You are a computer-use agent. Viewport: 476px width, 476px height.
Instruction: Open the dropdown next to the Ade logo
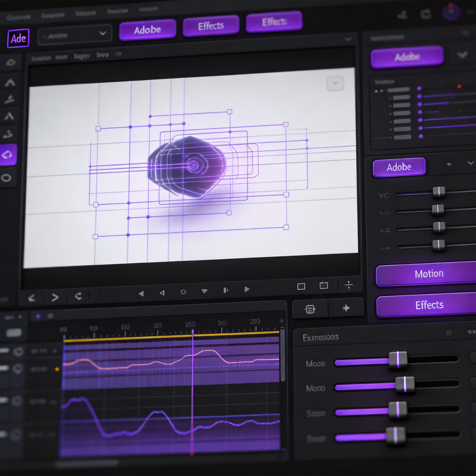click(75, 34)
